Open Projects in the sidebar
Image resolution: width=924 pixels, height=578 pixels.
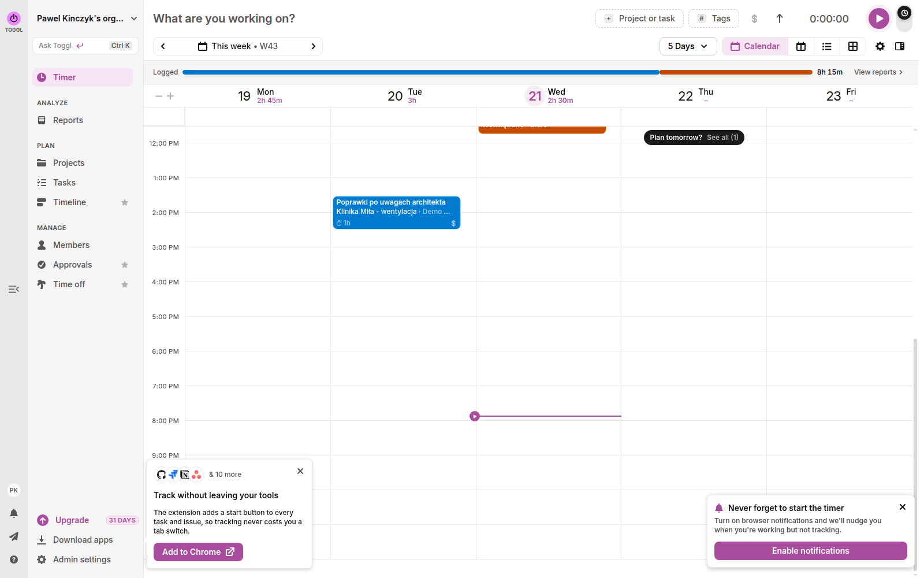coord(83,163)
